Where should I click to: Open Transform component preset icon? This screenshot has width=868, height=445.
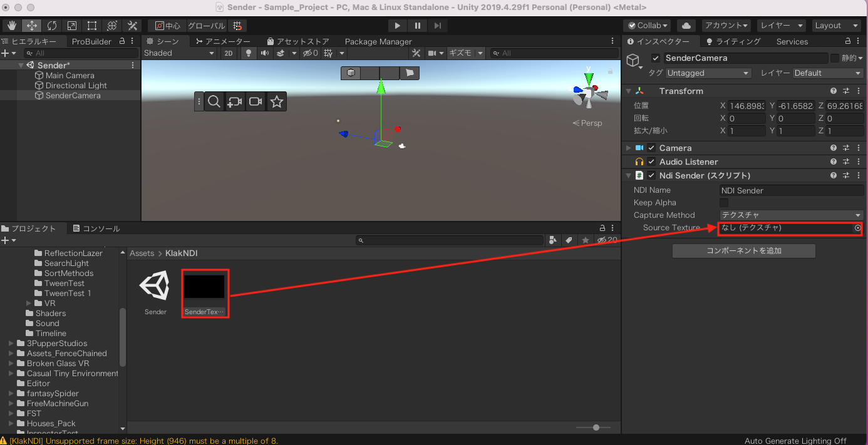coord(846,91)
